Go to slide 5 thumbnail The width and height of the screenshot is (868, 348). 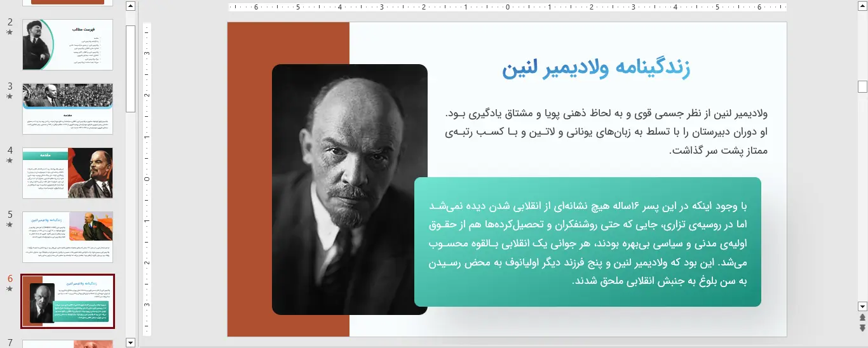(67, 237)
